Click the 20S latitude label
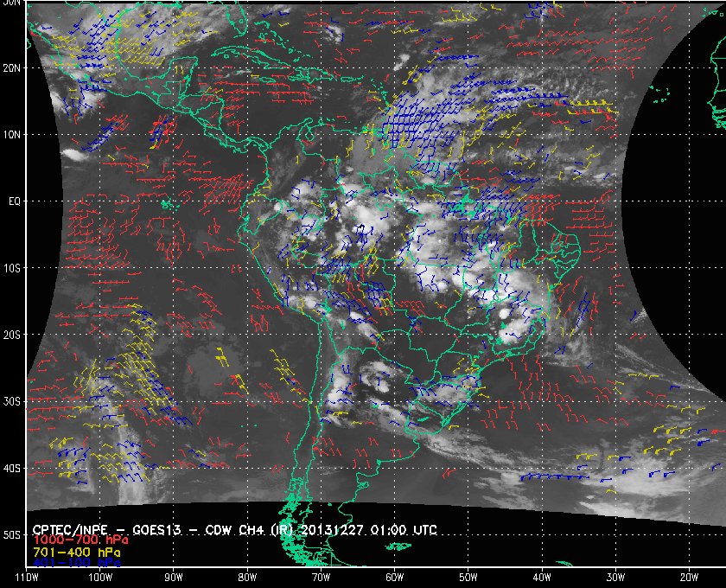The image size is (726, 588). [11, 335]
